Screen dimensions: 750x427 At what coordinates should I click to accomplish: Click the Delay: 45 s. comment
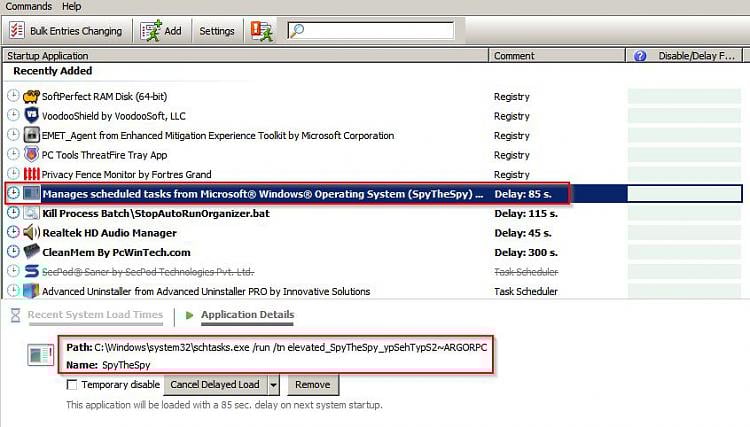[523, 233]
